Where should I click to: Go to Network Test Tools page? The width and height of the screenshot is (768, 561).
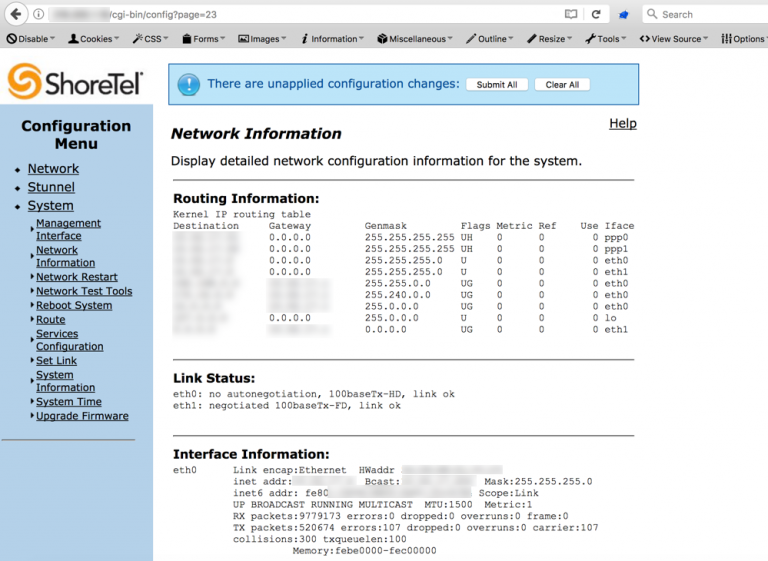point(84,291)
